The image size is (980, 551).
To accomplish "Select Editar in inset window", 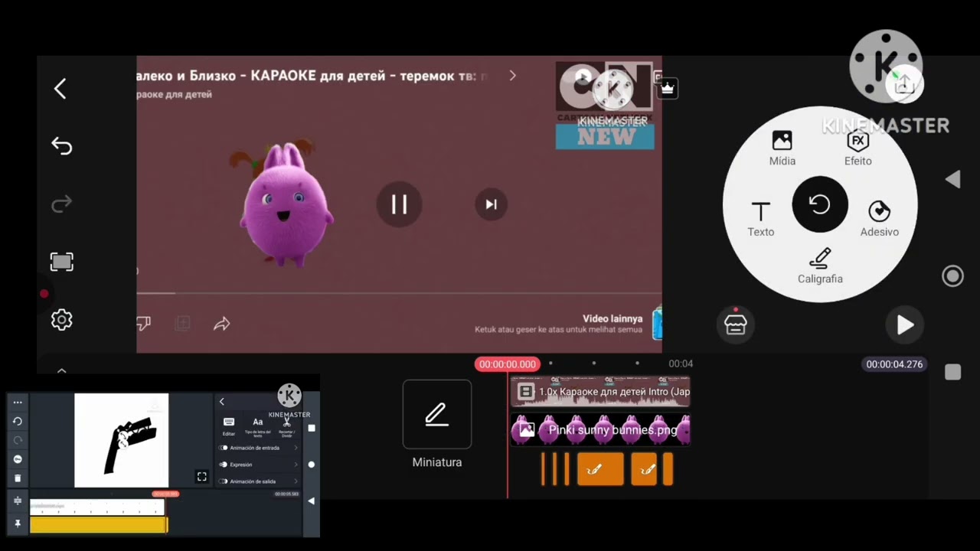I will 229,427.
